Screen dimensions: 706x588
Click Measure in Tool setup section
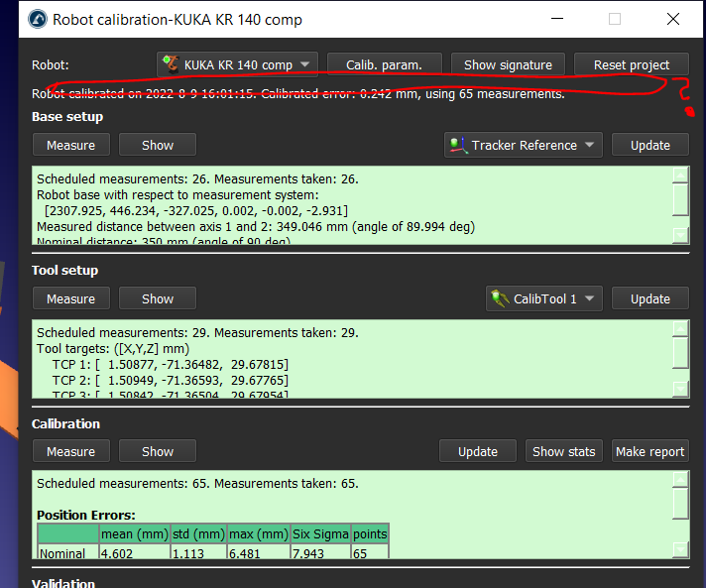tap(70, 298)
